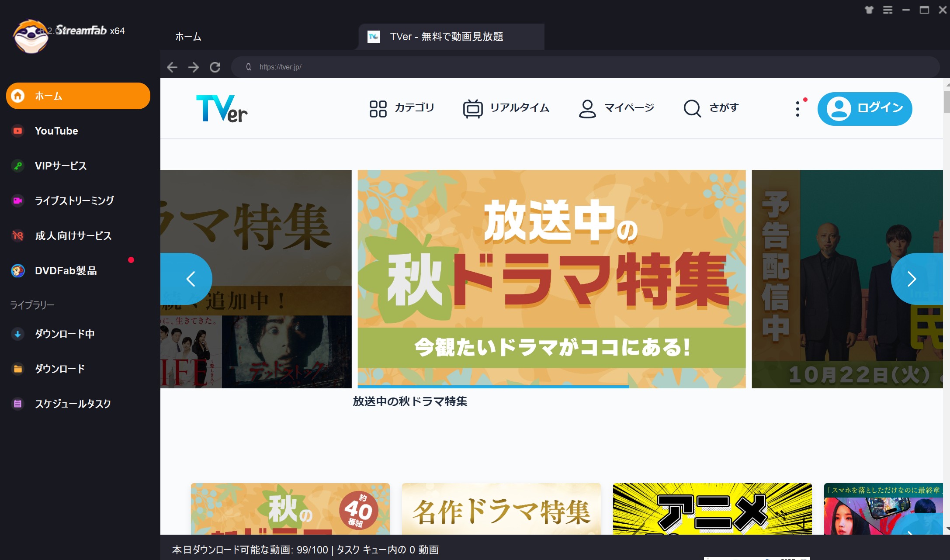
Task: Click the ログイン button
Action: tap(865, 109)
